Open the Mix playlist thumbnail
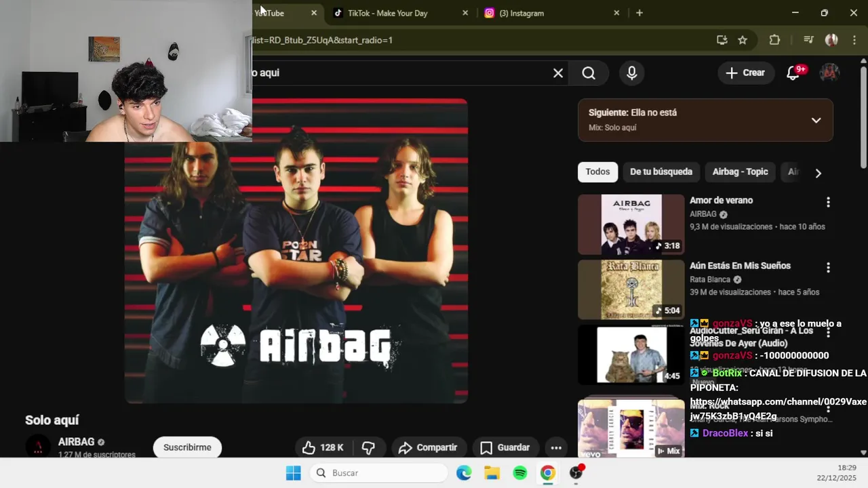Screen dimensions: 868x488 [631, 427]
